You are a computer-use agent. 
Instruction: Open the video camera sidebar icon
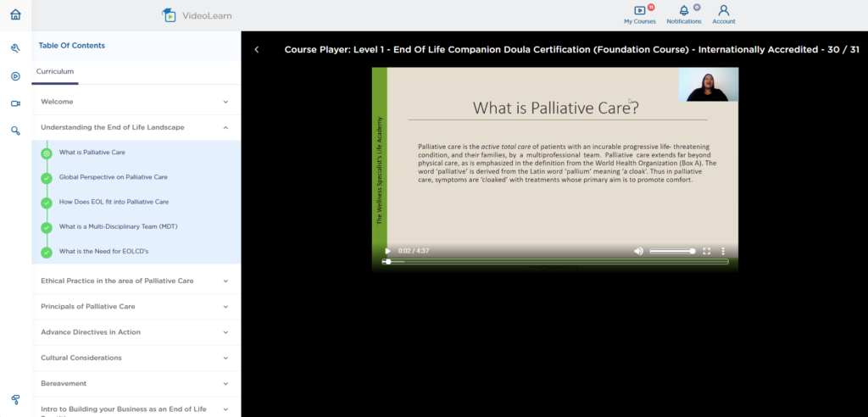pos(15,103)
